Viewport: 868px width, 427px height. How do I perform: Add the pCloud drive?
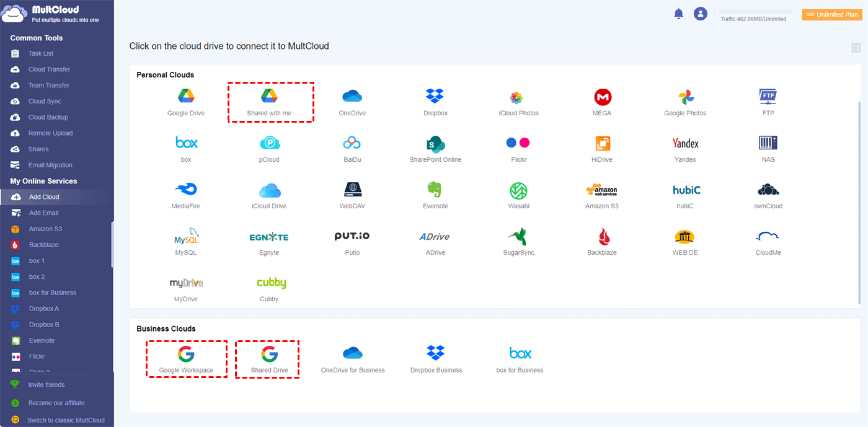click(x=269, y=149)
